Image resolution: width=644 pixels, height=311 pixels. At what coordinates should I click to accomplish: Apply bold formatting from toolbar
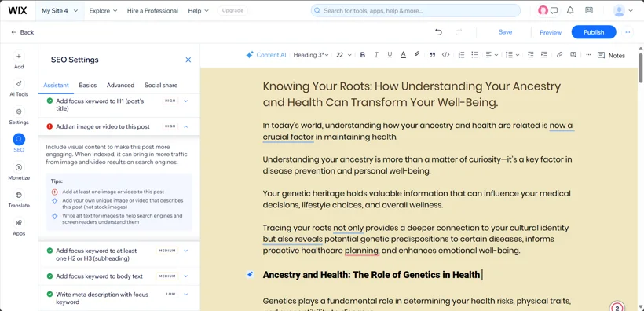coord(362,55)
